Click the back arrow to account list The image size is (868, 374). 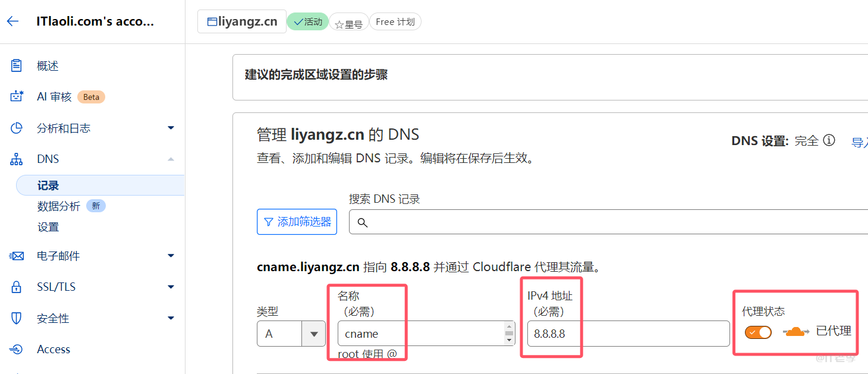pyautogui.click(x=12, y=21)
